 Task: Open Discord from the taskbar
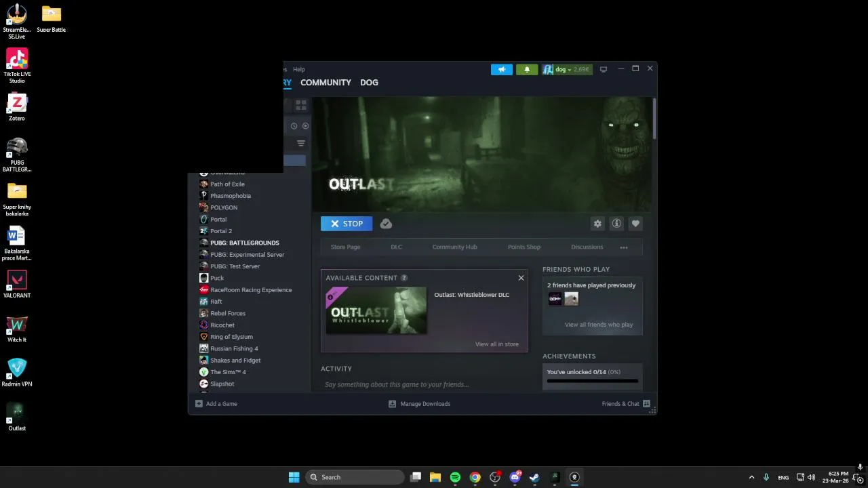coord(515,477)
